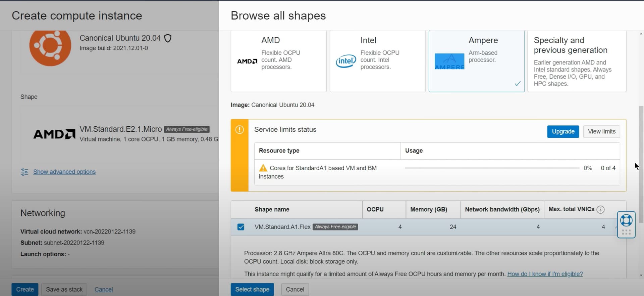Click the '0 of 4' usage value
The width and height of the screenshot is (644, 296).
click(x=608, y=168)
